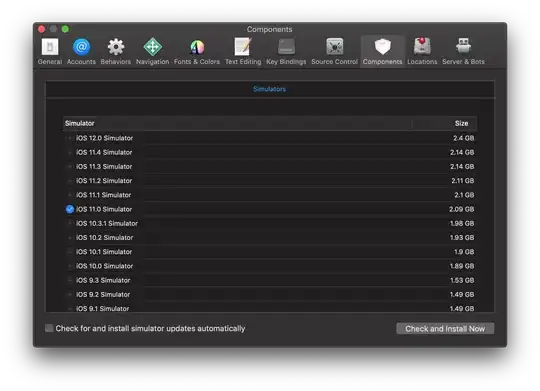Screen dimensions: 540x391
Task: Open the General preferences pane
Action: pyautogui.click(x=50, y=51)
